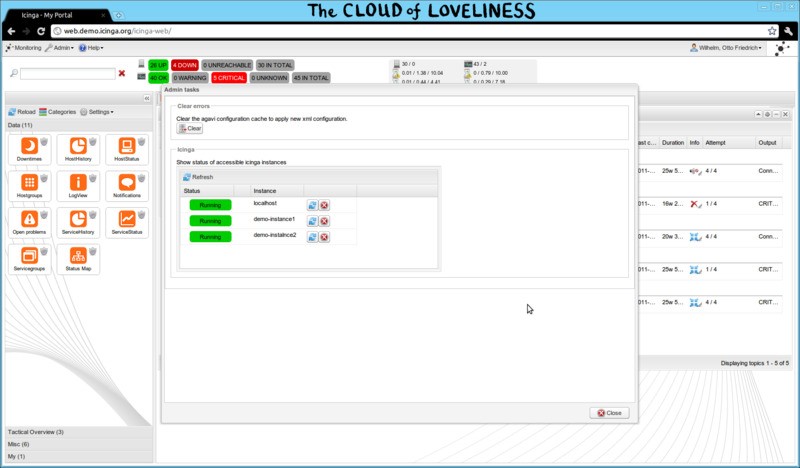
Task: Open the Settings dropdown in sidebar
Action: pos(97,112)
